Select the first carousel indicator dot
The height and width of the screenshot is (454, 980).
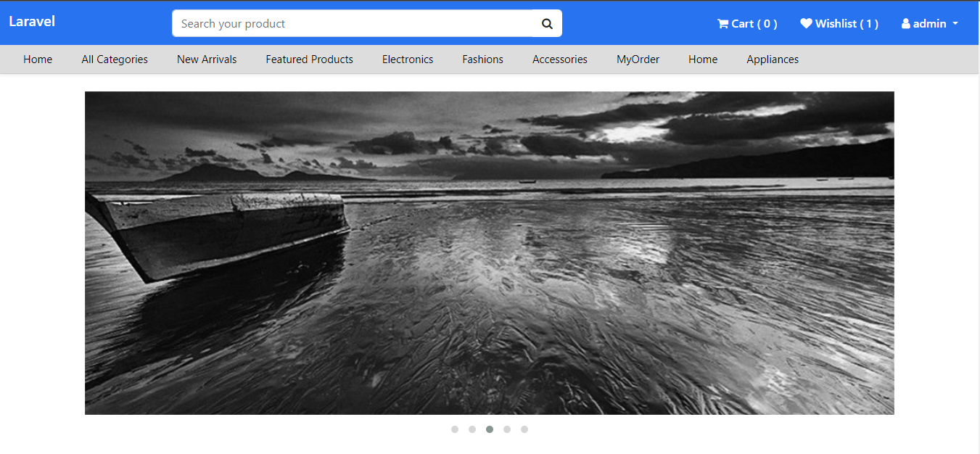click(455, 429)
